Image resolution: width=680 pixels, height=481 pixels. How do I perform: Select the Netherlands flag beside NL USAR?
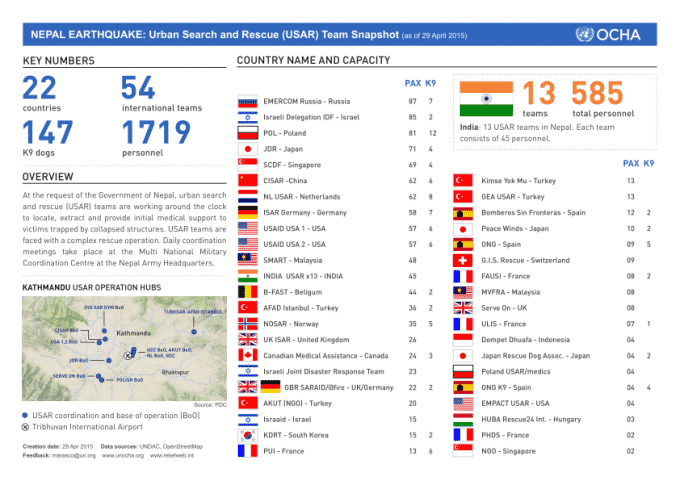tap(248, 197)
